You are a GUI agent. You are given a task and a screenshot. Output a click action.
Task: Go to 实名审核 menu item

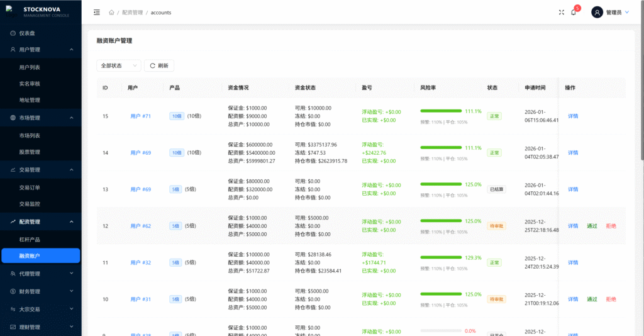pyautogui.click(x=30, y=84)
